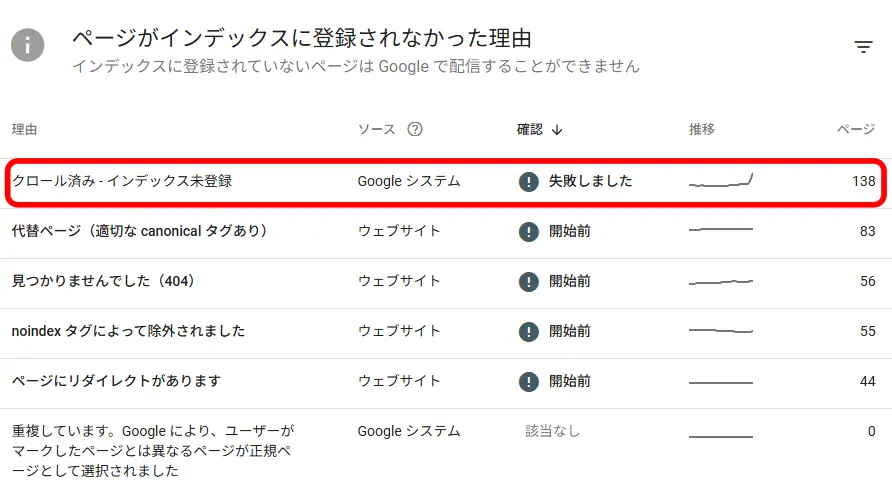This screenshot has width=892, height=493.
Task: Click the 138 pages count
Action: [864, 181]
